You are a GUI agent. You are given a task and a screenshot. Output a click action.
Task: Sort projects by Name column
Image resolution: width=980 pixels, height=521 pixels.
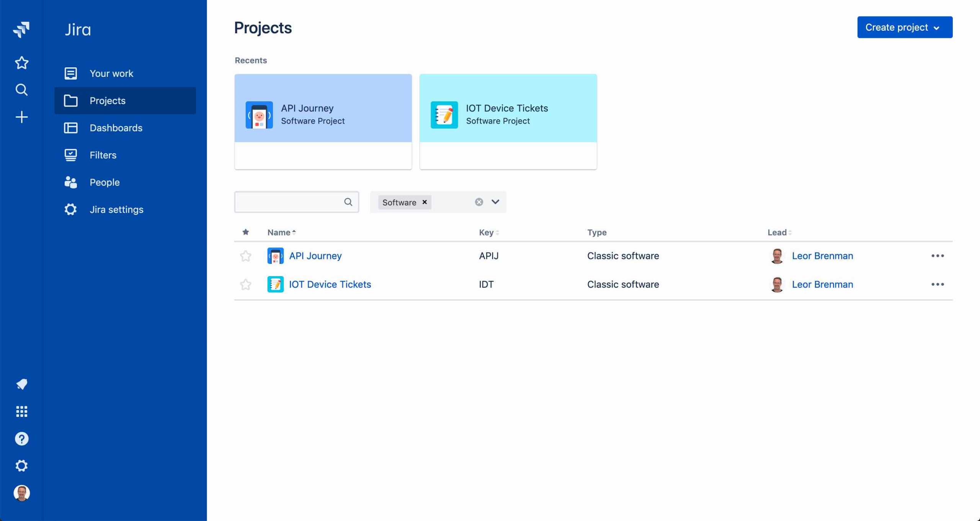(281, 232)
